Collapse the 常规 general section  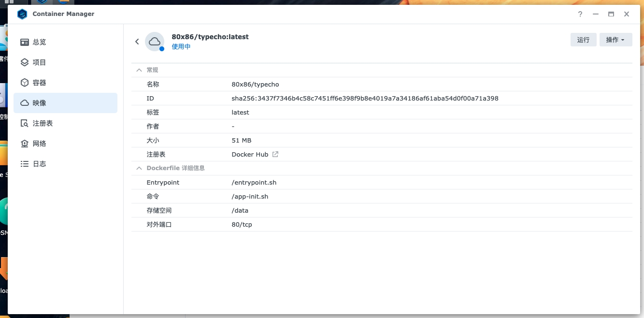click(x=139, y=70)
